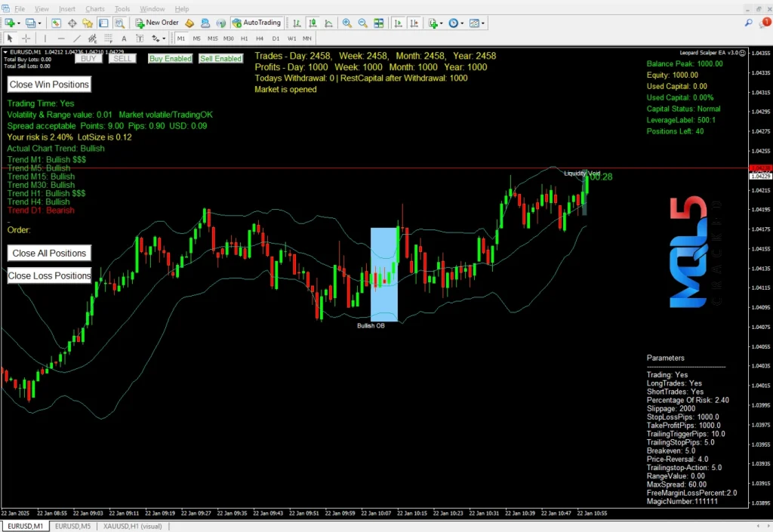Open the Charts menu
Image resolution: width=773 pixels, height=532 pixels.
[x=95, y=8]
